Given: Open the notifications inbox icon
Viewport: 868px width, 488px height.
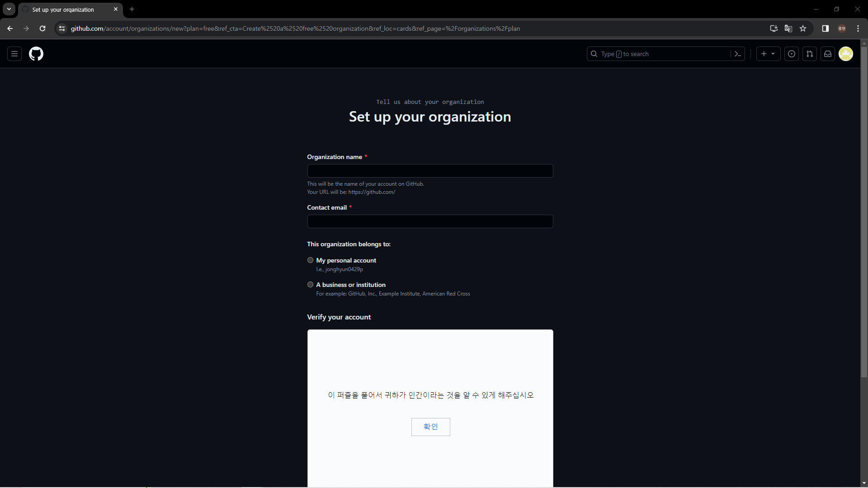Looking at the screenshot, I should (x=828, y=54).
